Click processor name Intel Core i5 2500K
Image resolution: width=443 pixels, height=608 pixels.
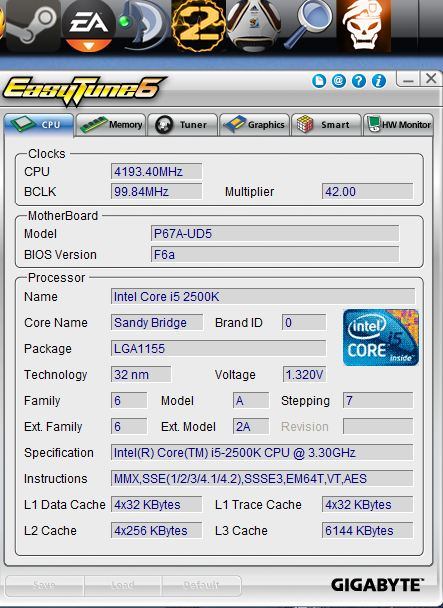pos(263,297)
